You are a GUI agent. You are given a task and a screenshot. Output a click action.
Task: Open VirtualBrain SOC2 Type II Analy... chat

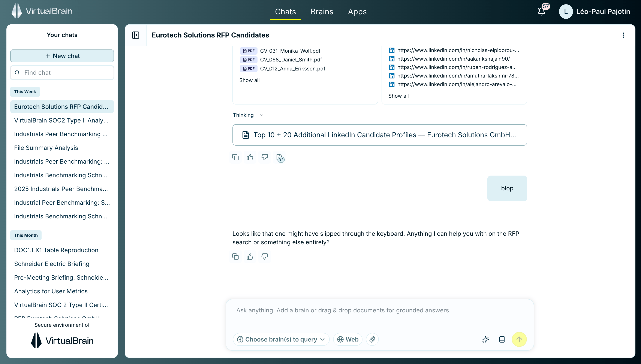pos(62,120)
